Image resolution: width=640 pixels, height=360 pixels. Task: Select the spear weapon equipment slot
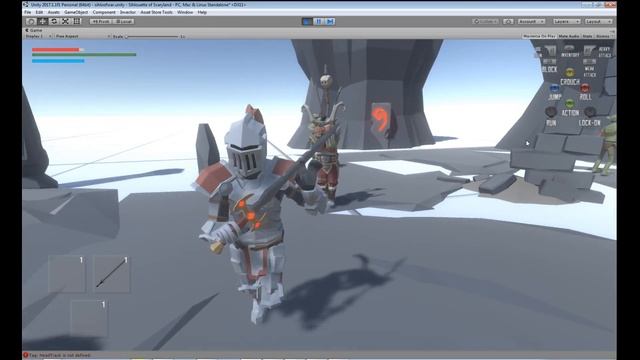[x=111, y=274]
